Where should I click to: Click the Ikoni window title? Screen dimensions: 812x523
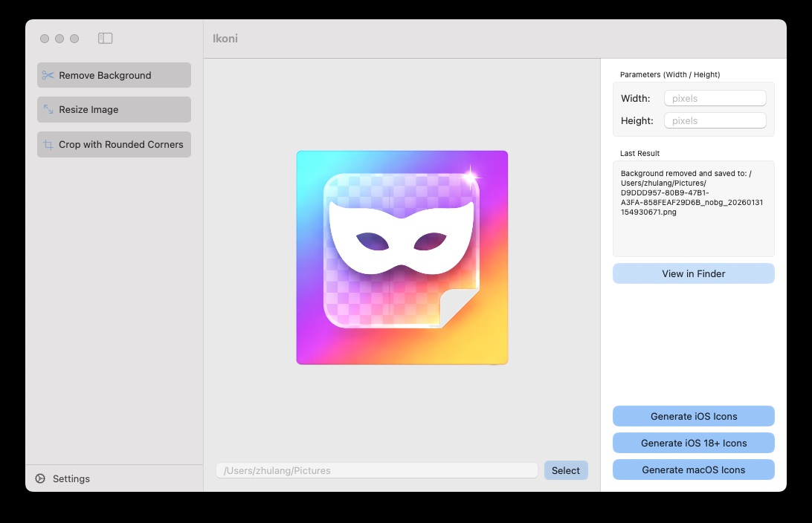(225, 39)
